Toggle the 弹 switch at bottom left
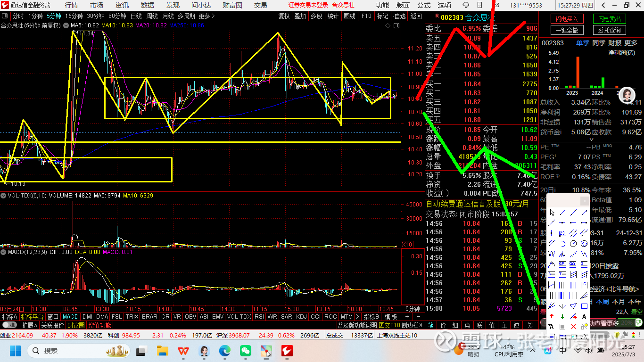 pos(9,325)
